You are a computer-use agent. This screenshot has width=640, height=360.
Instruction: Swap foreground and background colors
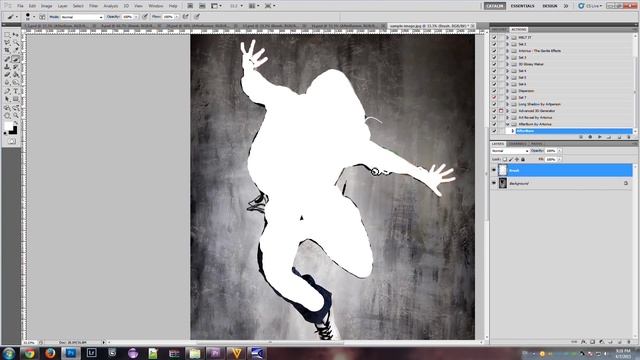click(16, 123)
